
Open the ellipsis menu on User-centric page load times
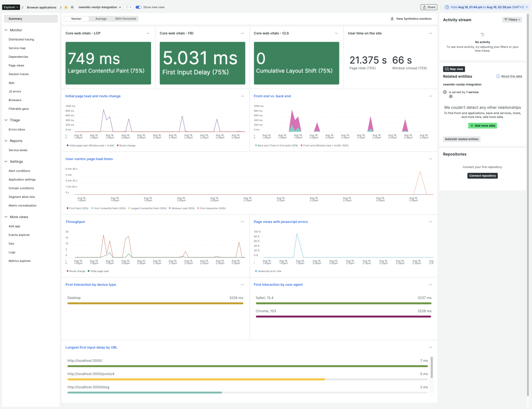pyautogui.click(x=430, y=159)
